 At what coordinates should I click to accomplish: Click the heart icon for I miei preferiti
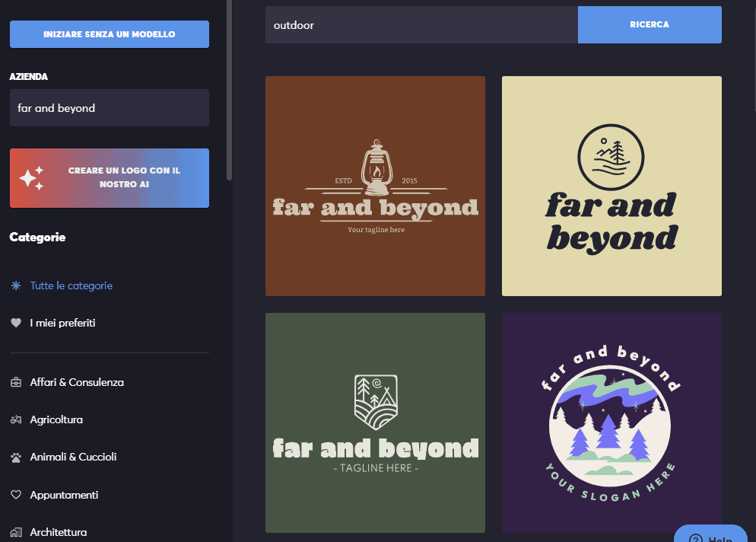pos(16,324)
